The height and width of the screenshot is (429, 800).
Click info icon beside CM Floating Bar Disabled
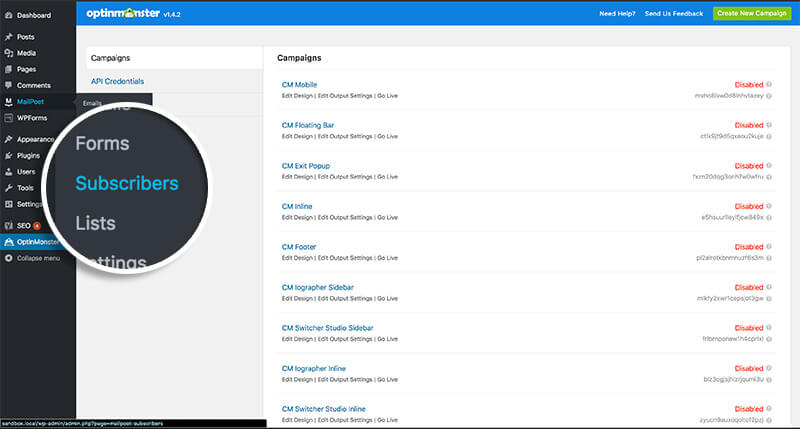tap(769, 124)
